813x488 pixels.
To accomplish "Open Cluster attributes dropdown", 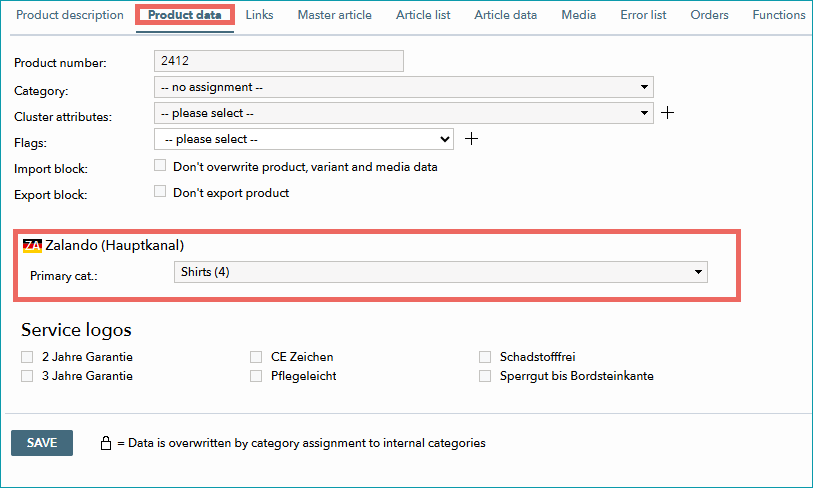I will [x=403, y=113].
